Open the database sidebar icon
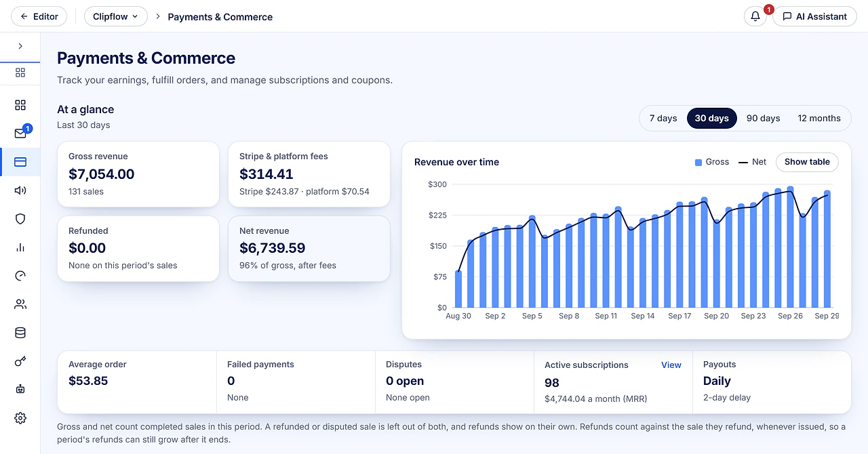Viewport: 868px width, 454px height. 20,333
